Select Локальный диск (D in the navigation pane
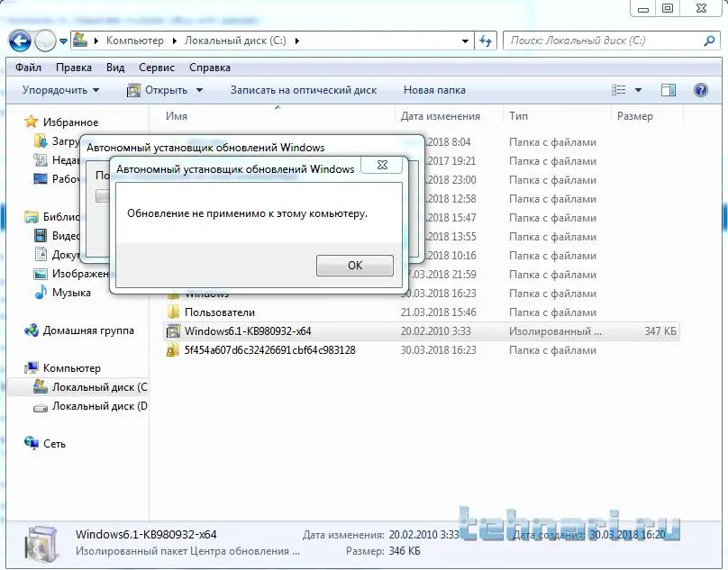This screenshot has width=728, height=570. click(x=99, y=406)
